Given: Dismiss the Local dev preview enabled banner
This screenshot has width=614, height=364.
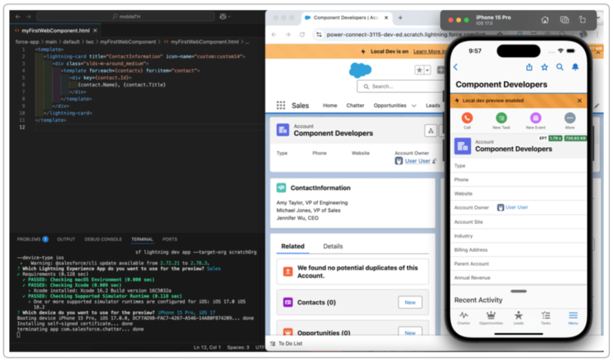Looking at the screenshot, I should 579,101.
